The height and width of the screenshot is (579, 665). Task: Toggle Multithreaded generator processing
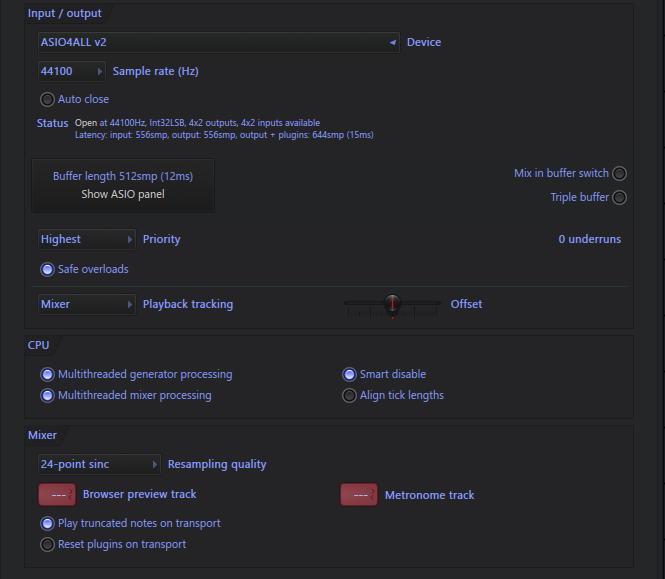[47, 375]
